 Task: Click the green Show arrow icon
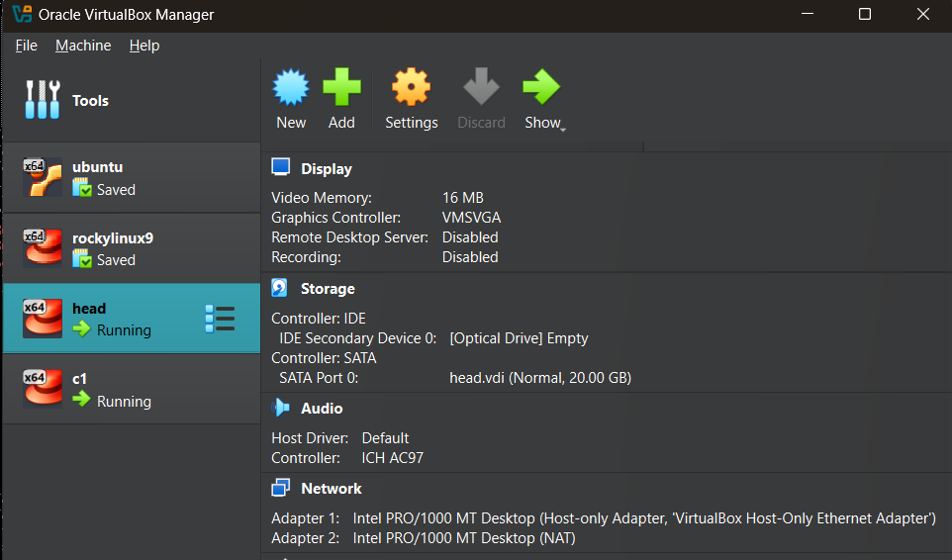point(541,87)
